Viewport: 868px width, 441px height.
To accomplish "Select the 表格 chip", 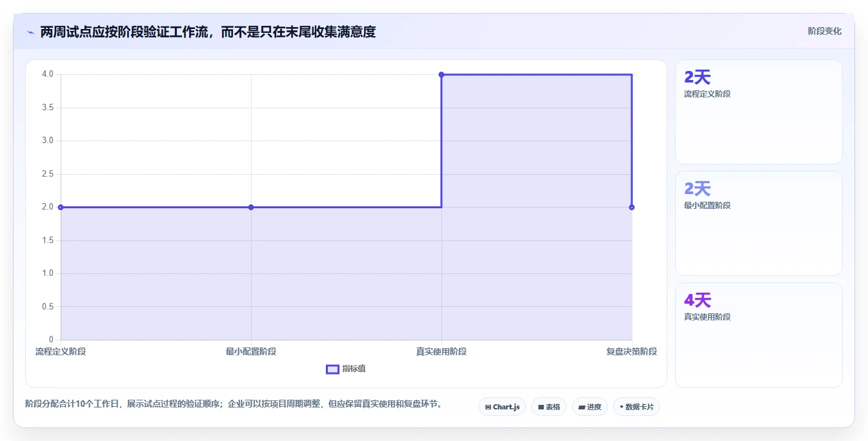I will point(549,407).
